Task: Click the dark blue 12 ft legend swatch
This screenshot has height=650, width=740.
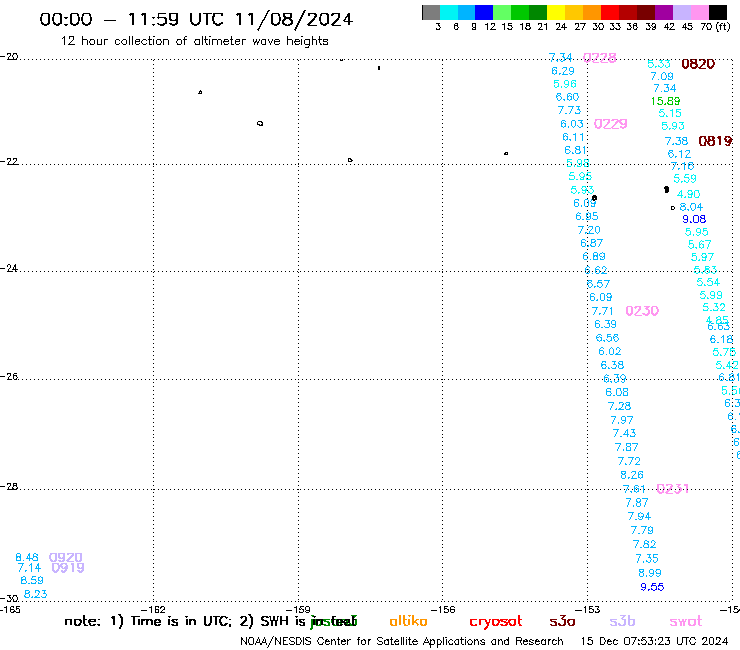Action: pos(484,12)
